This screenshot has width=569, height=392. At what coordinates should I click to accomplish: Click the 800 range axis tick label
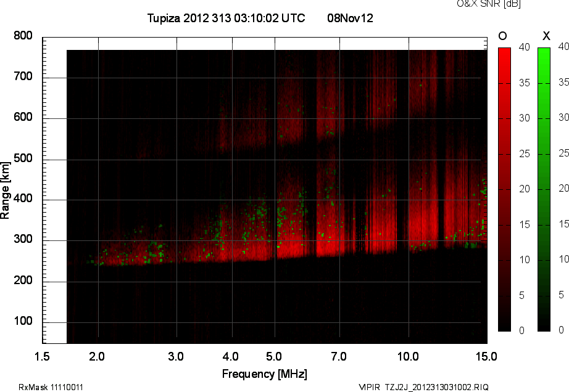pyautogui.click(x=23, y=36)
